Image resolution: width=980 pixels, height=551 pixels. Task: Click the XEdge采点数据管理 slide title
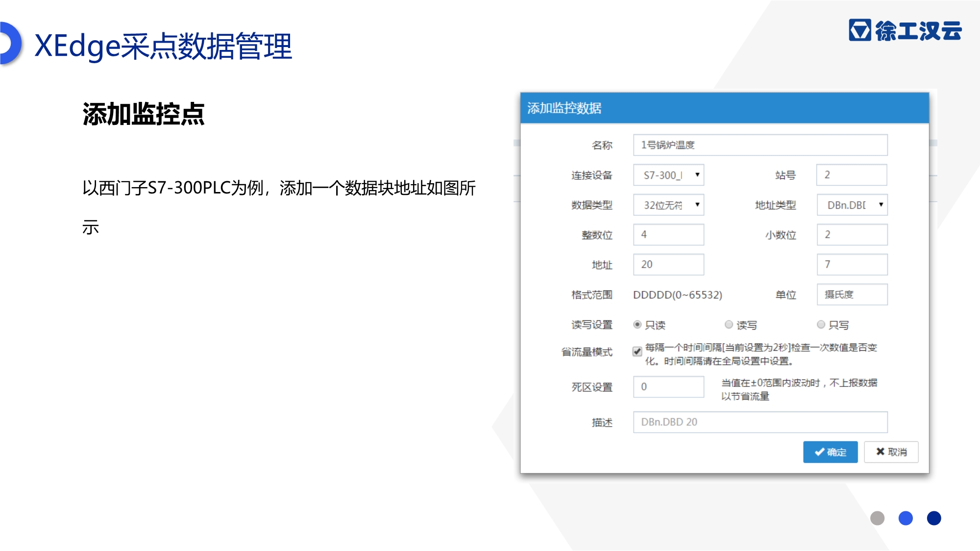click(x=163, y=46)
